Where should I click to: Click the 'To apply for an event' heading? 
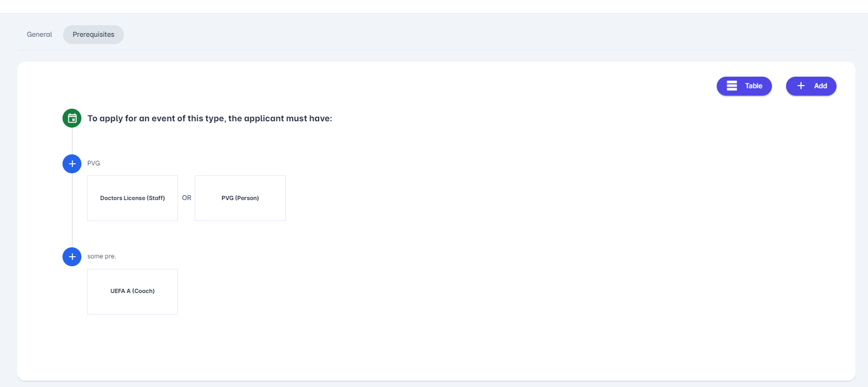(x=210, y=119)
